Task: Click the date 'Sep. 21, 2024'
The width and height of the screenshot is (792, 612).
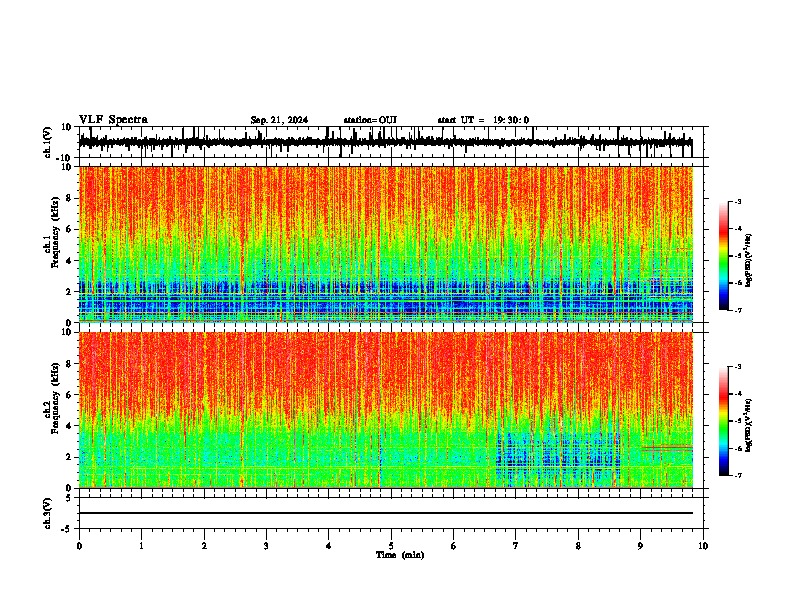Action: click(279, 120)
